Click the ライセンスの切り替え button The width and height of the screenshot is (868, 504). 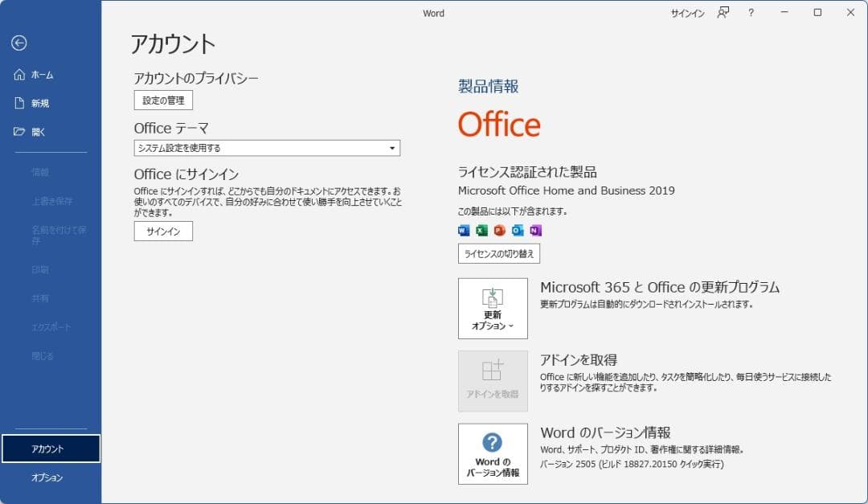click(498, 253)
